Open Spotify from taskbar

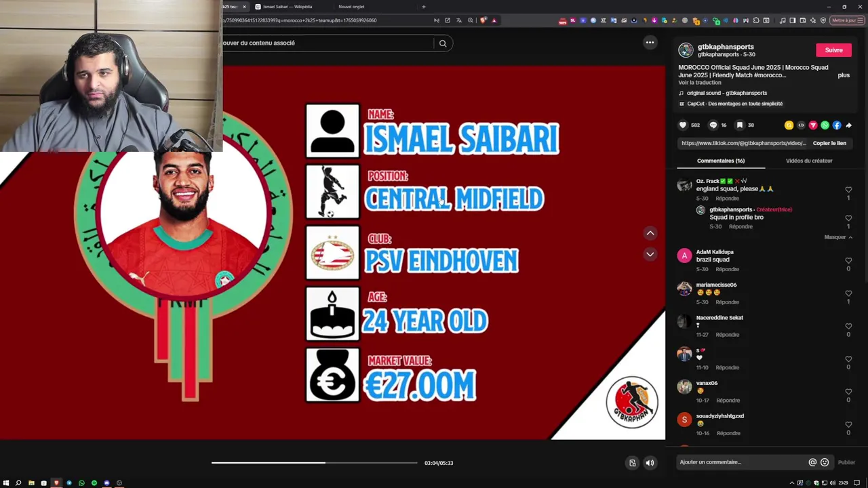(x=94, y=483)
